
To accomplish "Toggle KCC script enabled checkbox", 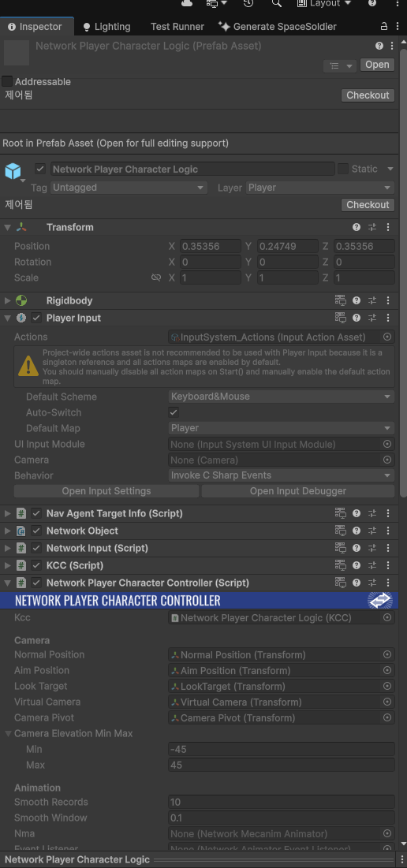I will [x=36, y=566].
